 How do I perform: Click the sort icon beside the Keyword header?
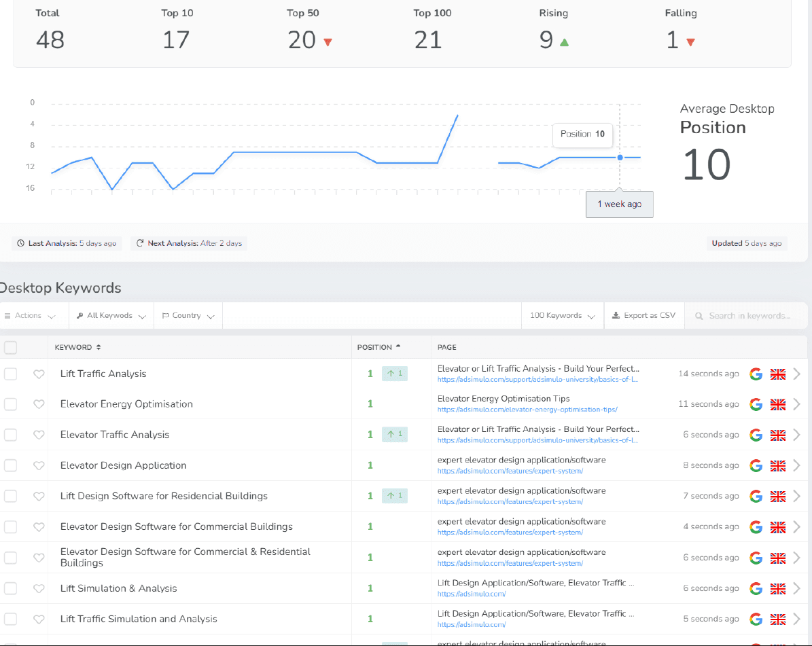tap(99, 347)
